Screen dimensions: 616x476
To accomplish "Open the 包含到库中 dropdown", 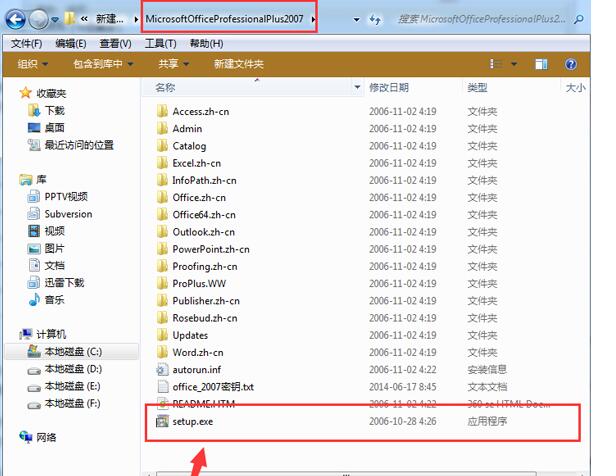I will coord(103,64).
